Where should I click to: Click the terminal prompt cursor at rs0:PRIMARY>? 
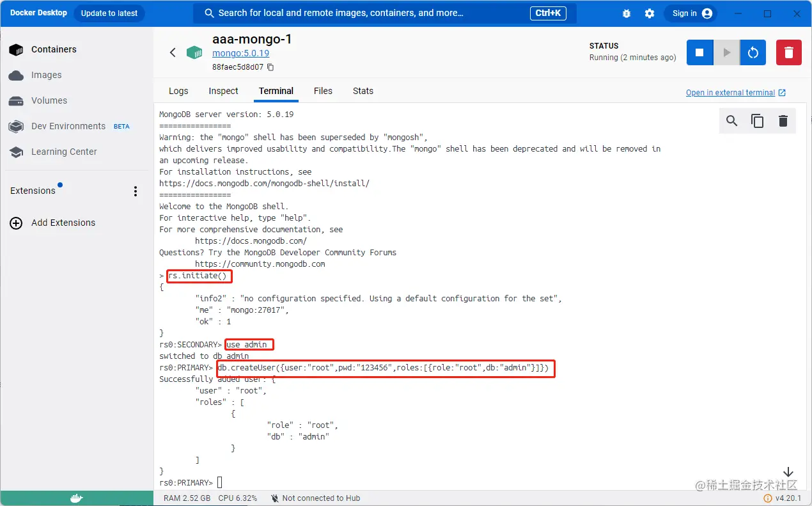(x=220, y=483)
